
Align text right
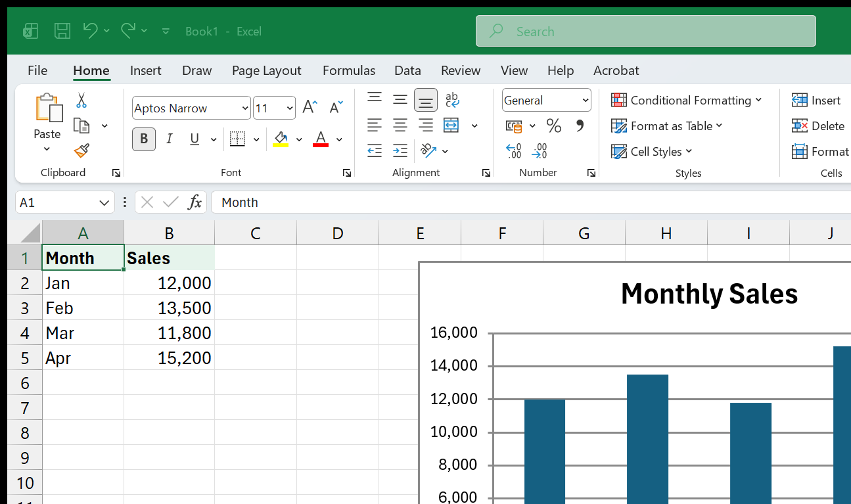click(x=426, y=125)
